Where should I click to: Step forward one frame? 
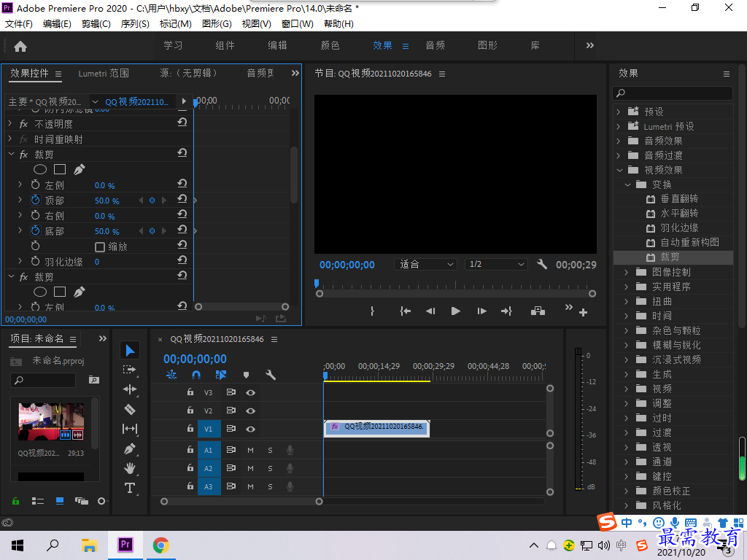coord(481,311)
